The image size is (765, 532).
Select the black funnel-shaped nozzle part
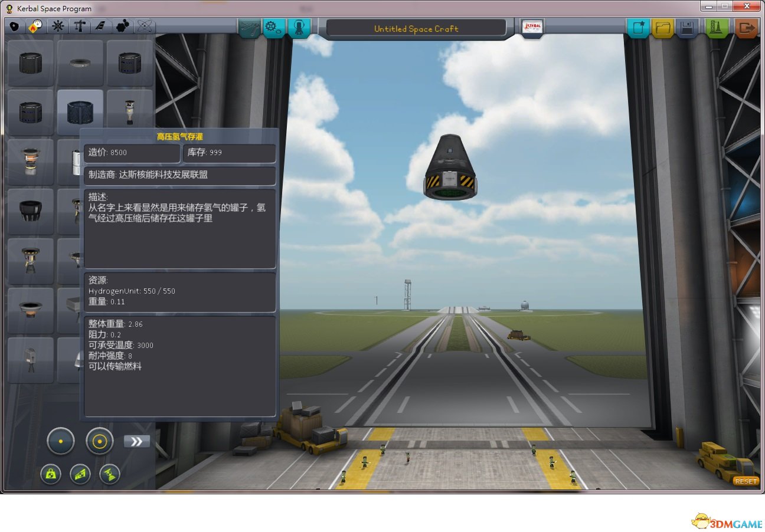click(x=31, y=211)
